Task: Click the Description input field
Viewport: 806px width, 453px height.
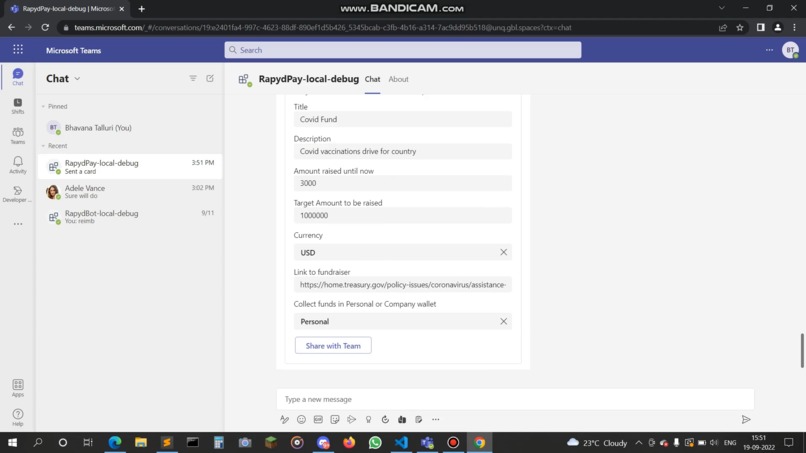Action: 402,151
